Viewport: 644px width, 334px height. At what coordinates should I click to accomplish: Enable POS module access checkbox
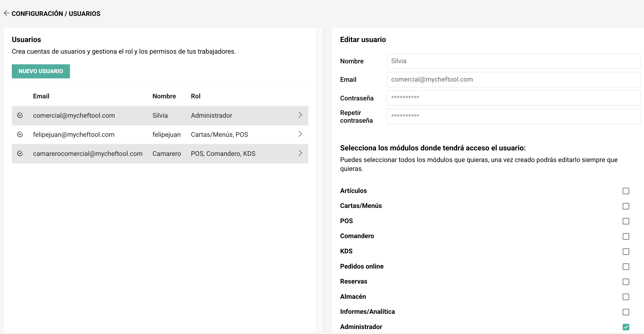click(x=626, y=221)
